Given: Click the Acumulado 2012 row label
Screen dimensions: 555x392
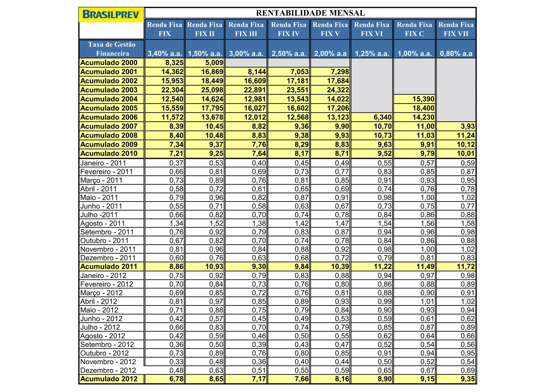Looking at the screenshot, I should pos(109,379).
